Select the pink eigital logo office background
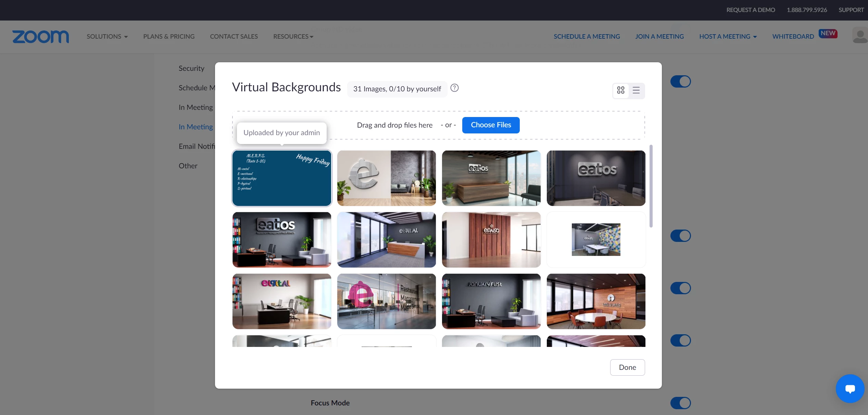Image resolution: width=868 pixels, height=415 pixels. pyautogui.click(x=282, y=301)
